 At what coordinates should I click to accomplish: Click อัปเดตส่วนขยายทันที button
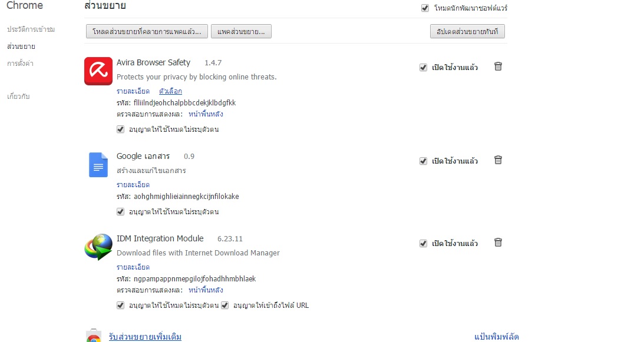(467, 31)
